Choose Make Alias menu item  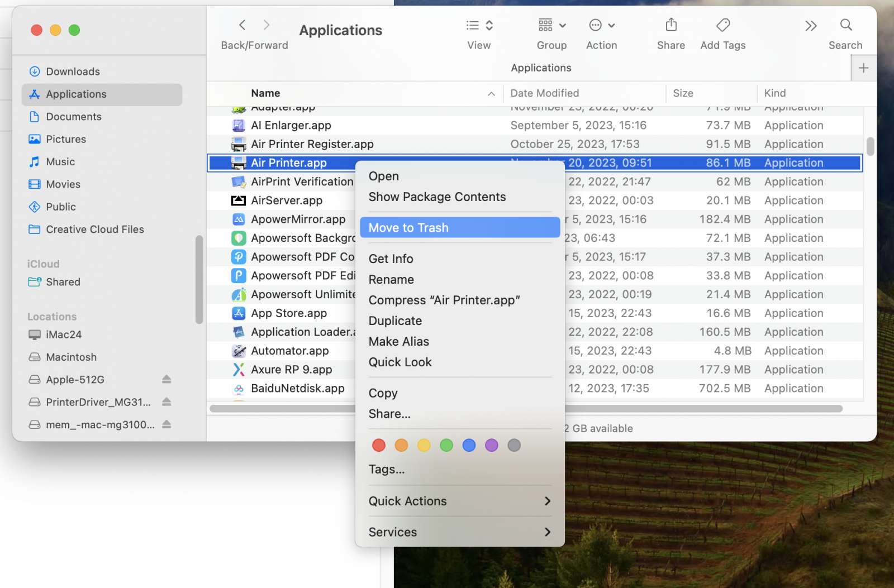point(460,342)
